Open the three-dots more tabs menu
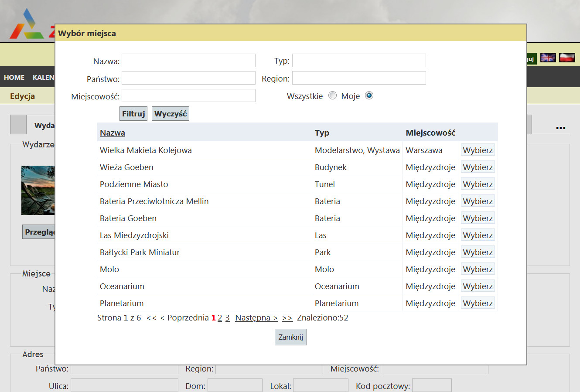Image resolution: width=580 pixels, height=392 pixels. coord(561,128)
